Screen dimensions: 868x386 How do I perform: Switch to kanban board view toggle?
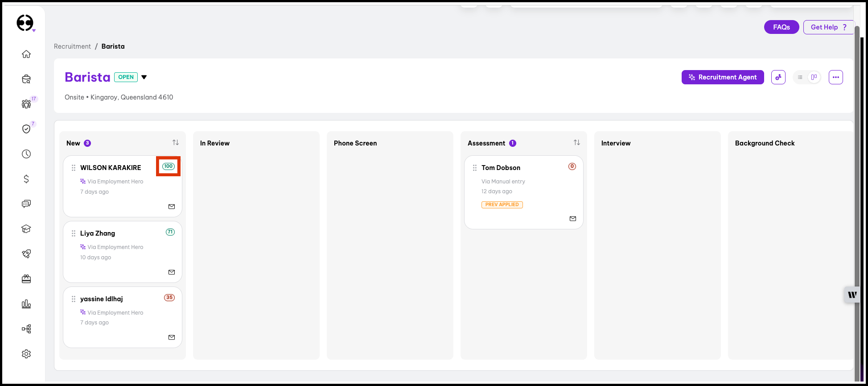pos(814,77)
